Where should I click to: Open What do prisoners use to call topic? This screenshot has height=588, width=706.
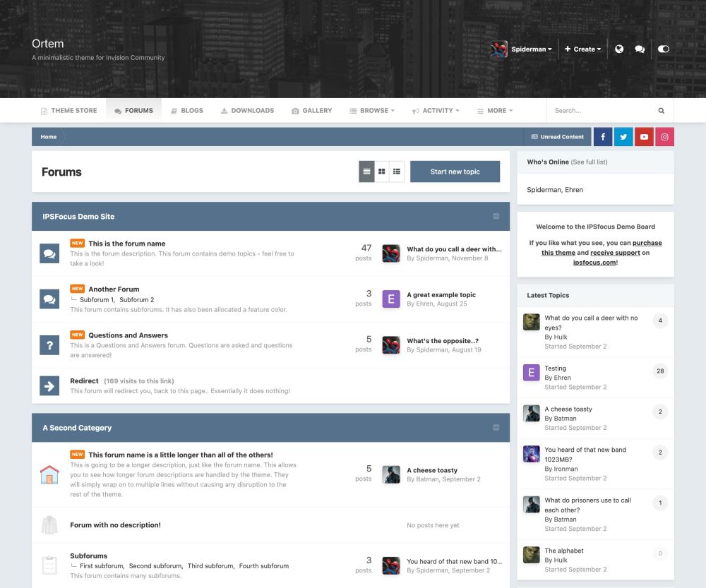coord(587,505)
